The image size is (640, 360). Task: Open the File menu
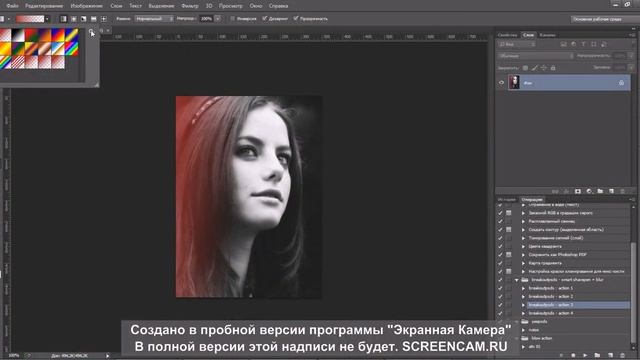pos(12,6)
